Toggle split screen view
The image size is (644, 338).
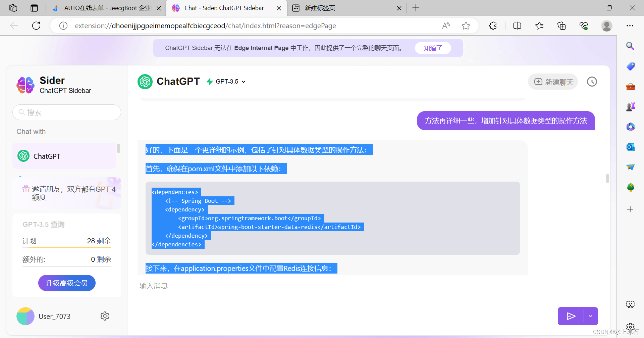[x=517, y=26]
